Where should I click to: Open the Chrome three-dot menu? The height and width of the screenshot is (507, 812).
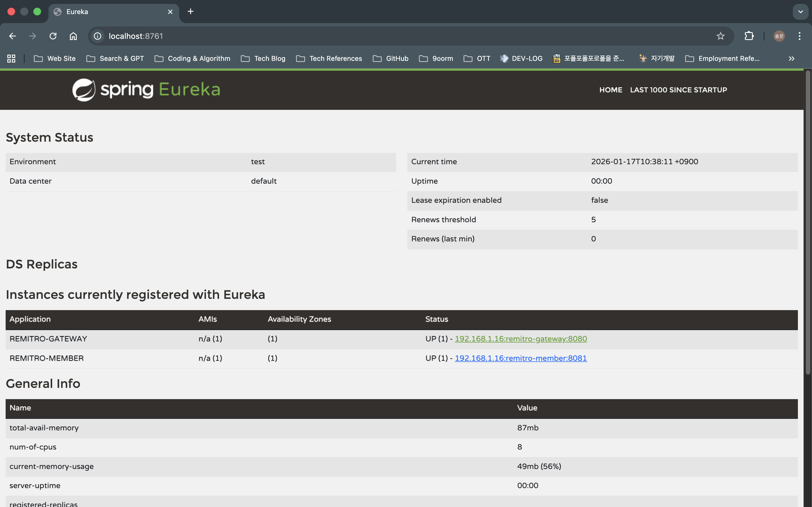coord(800,36)
